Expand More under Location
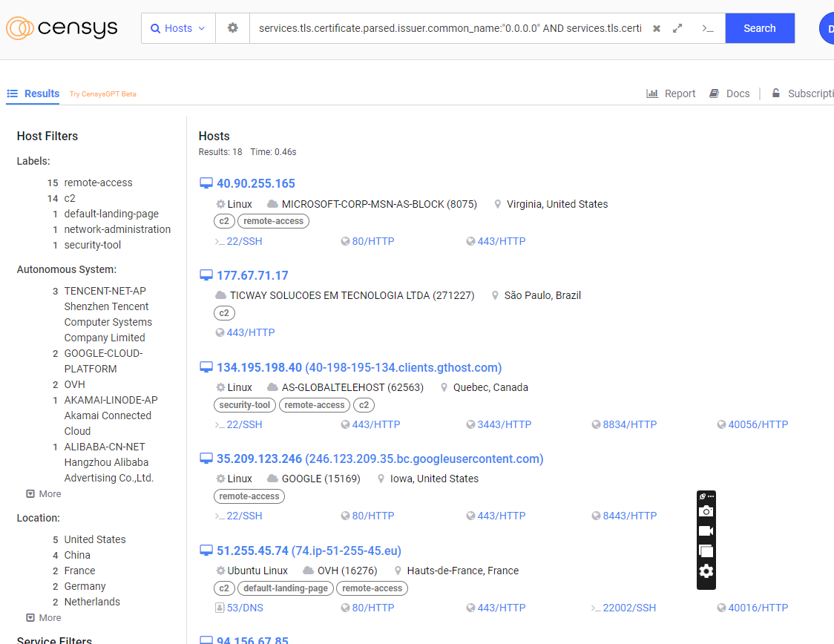Screen dimensions: 834x644 pyautogui.click(x=44, y=618)
